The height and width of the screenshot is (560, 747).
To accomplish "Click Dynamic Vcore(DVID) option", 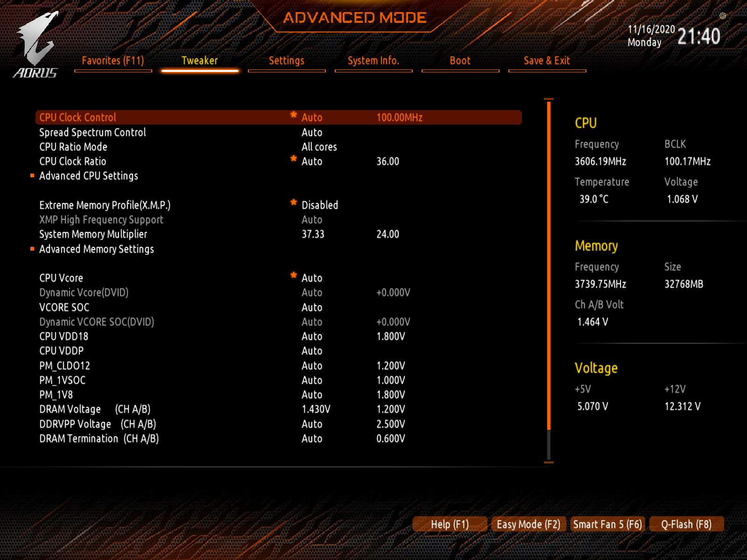I will (84, 293).
